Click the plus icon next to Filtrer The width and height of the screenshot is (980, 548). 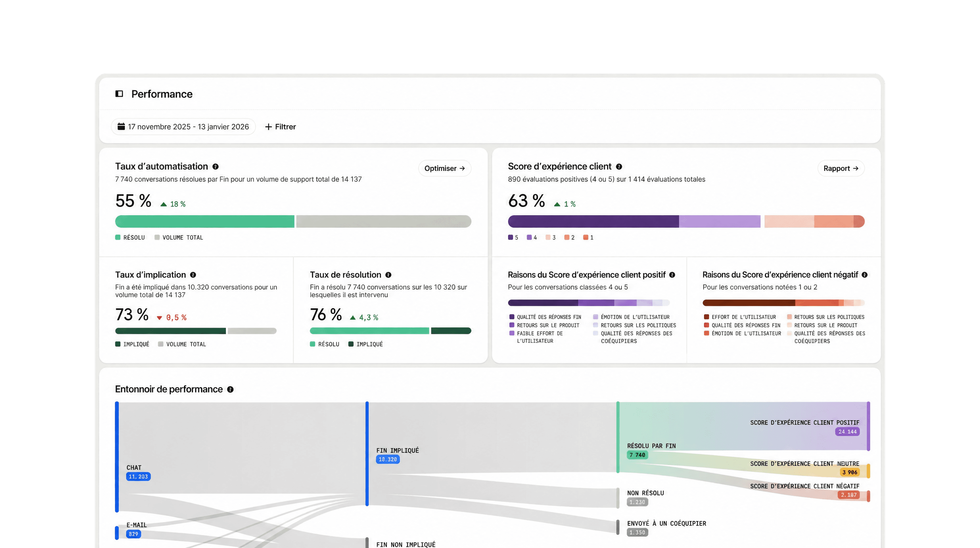(x=268, y=127)
